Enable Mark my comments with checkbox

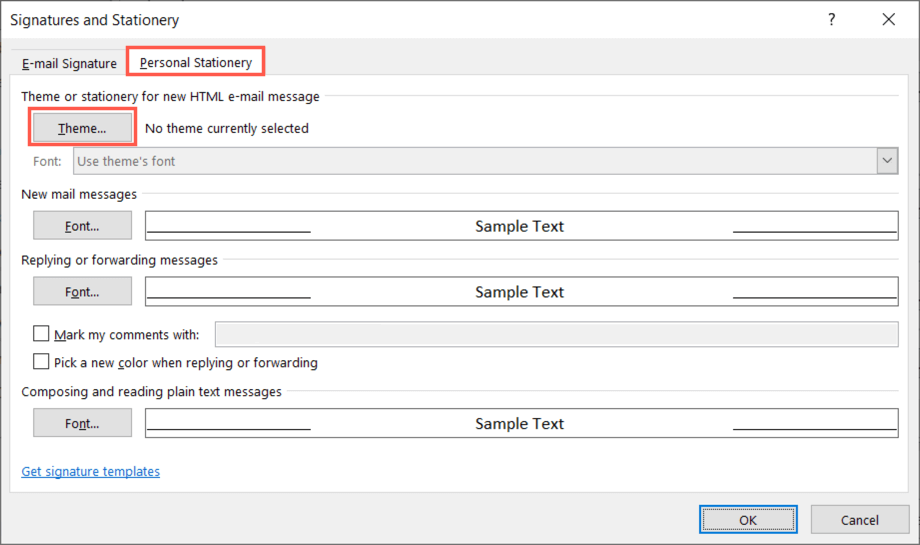tap(41, 334)
